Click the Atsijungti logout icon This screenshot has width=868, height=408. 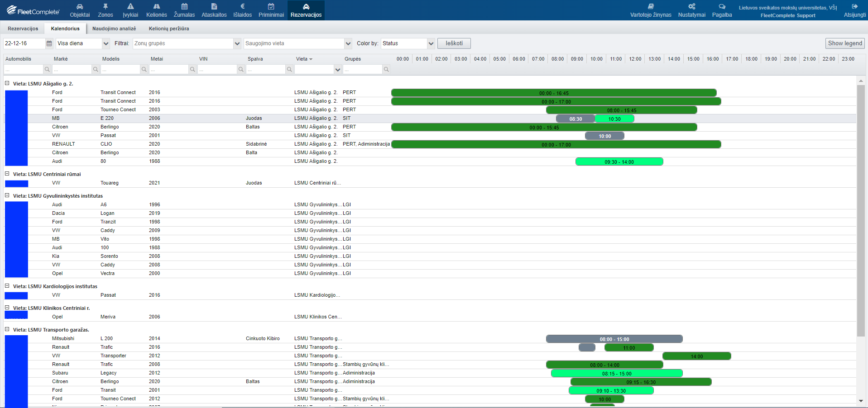[x=855, y=6]
